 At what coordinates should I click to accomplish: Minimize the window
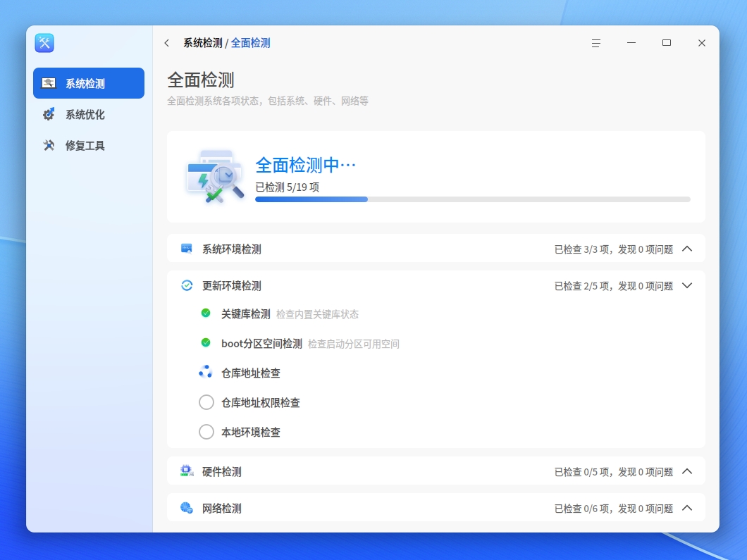[631, 43]
